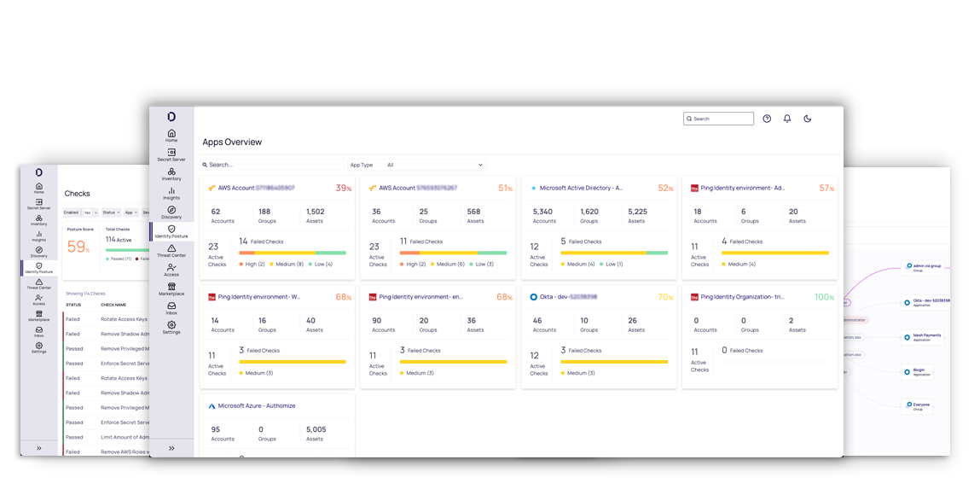Open Access in Checks window sidebar
Screen dimensions: 980x489
click(38, 300)
